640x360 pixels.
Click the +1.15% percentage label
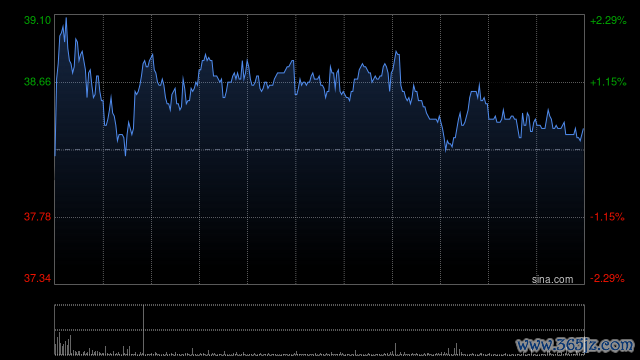tap(608, 82)
